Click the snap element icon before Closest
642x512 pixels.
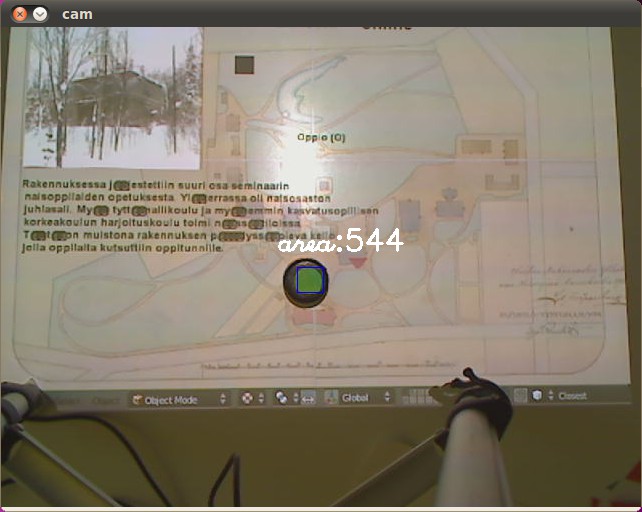click(537, 395)
